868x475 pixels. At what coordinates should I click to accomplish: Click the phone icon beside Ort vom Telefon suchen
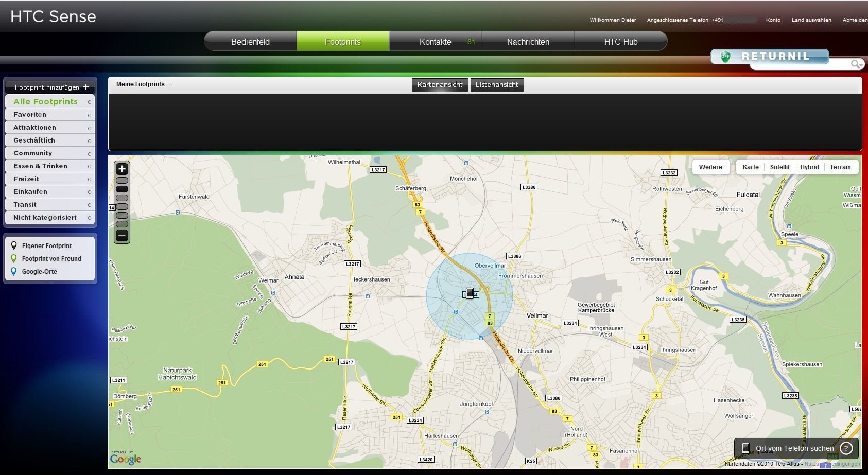point(745,448)
